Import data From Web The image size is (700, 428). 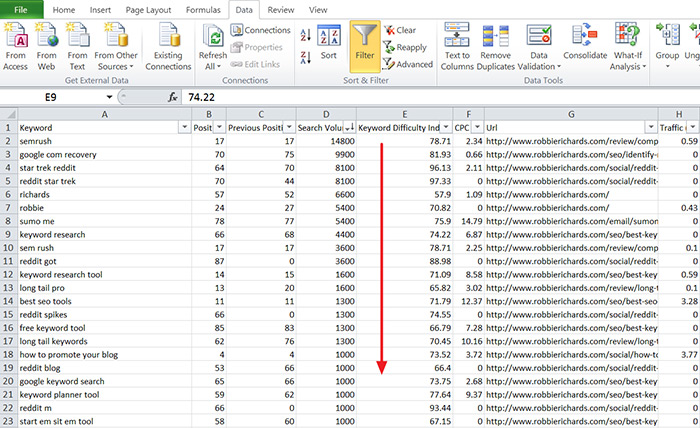(x=46, y=47)
